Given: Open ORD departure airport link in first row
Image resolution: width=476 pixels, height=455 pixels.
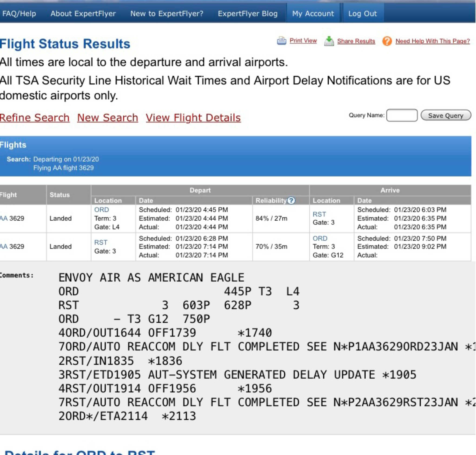Looking at the screenshot, I should tap(102, 209).
